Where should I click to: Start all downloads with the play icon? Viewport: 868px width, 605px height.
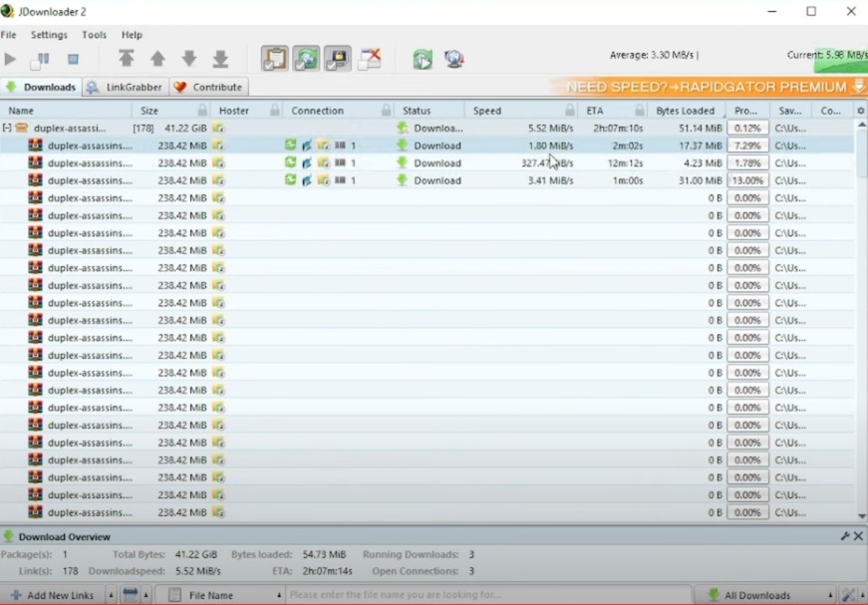click(x=10, y=60)
